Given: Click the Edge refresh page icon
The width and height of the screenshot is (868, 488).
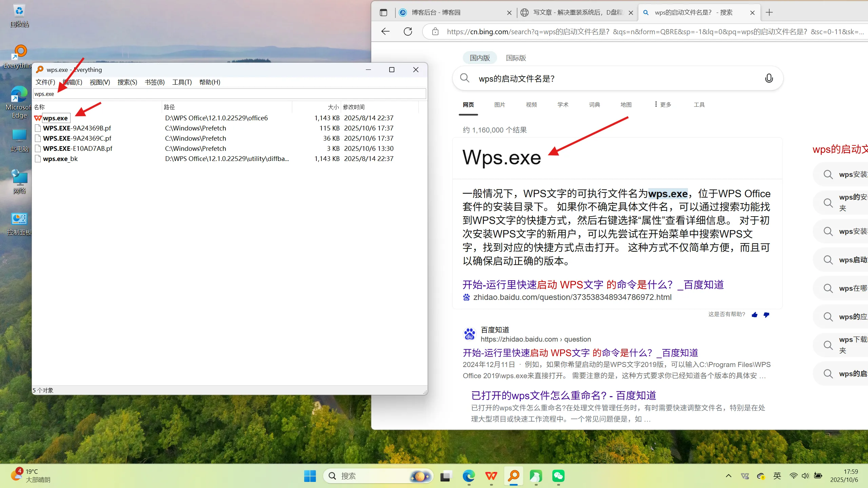Looking at the screenshot, I should click(x=408, y=32).
